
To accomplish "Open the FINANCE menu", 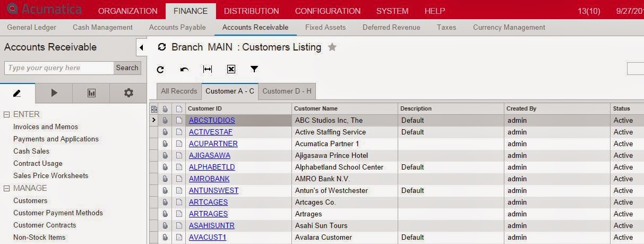I will 191,11.
